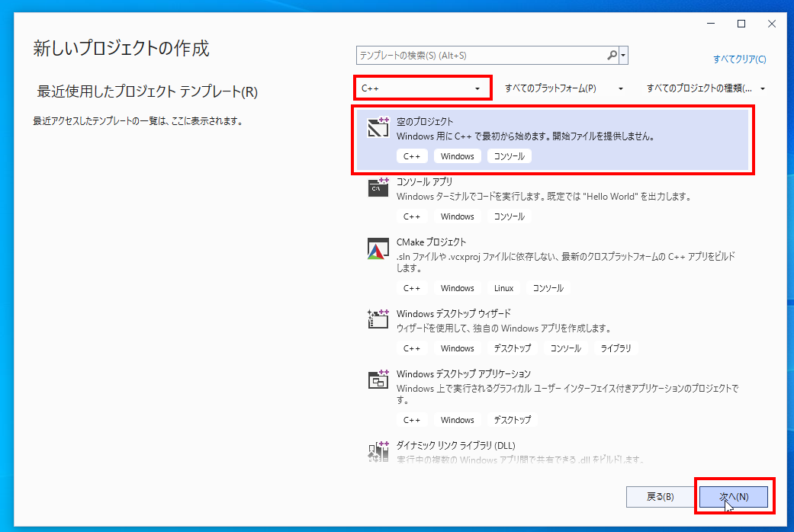
Task: Click the CMake project template icon
Action: pyautogui.click(x=378, y=248)
